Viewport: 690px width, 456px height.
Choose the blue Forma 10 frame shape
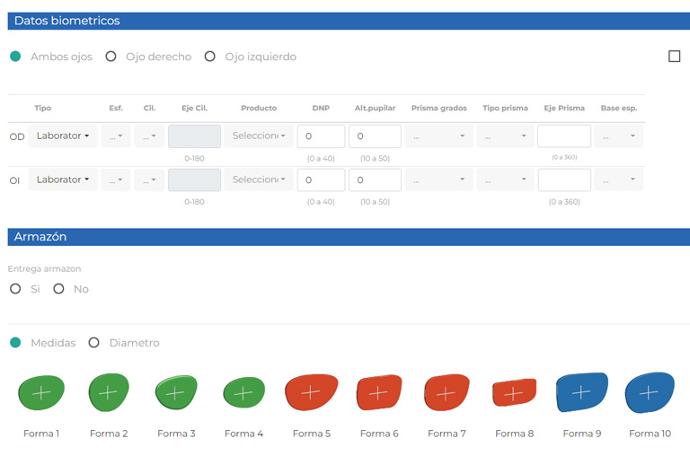[x=648, y=393]
